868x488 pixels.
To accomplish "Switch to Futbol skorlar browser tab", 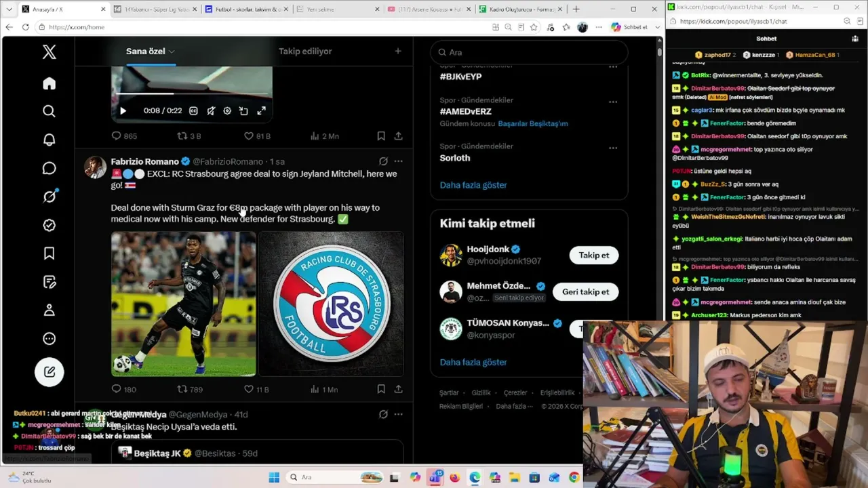I will pos(246,9).
